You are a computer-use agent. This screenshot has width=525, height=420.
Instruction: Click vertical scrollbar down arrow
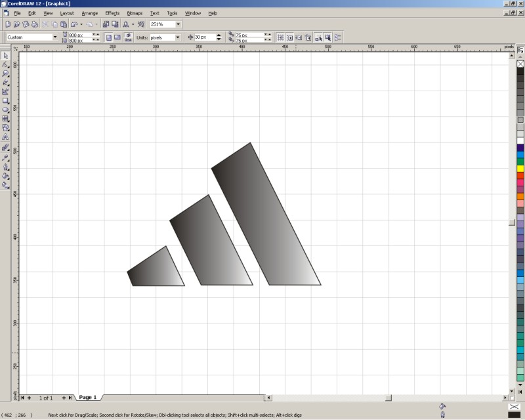click(512, 391)
